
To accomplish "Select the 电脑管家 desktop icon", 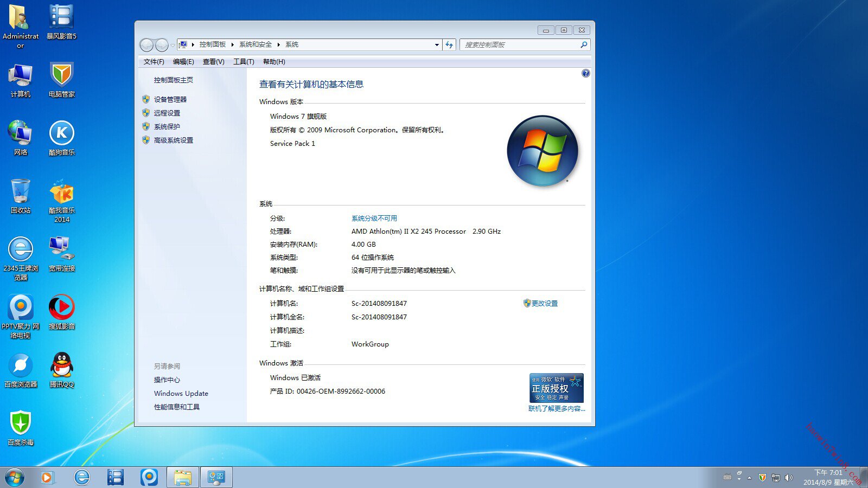I will 61,80.
